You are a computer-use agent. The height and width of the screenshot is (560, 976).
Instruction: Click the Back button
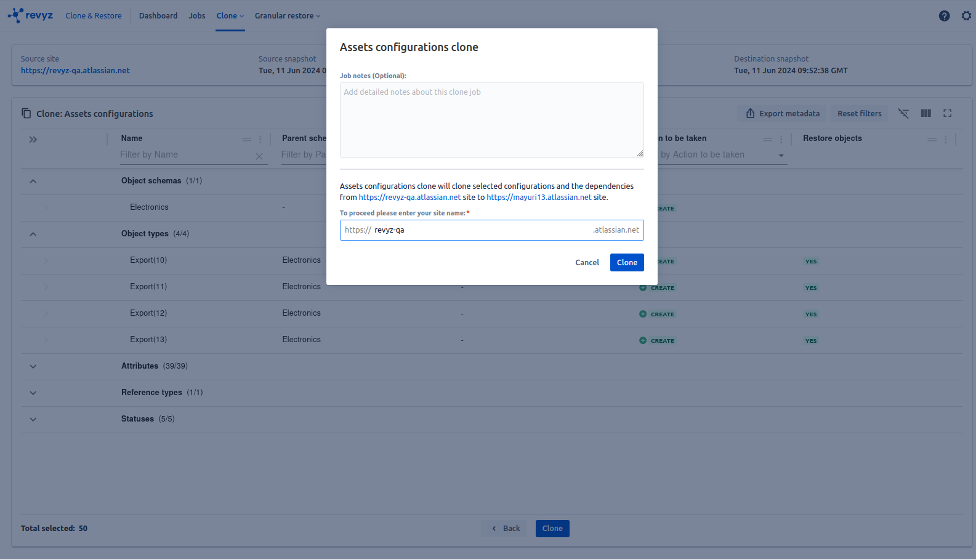point(506,529)
